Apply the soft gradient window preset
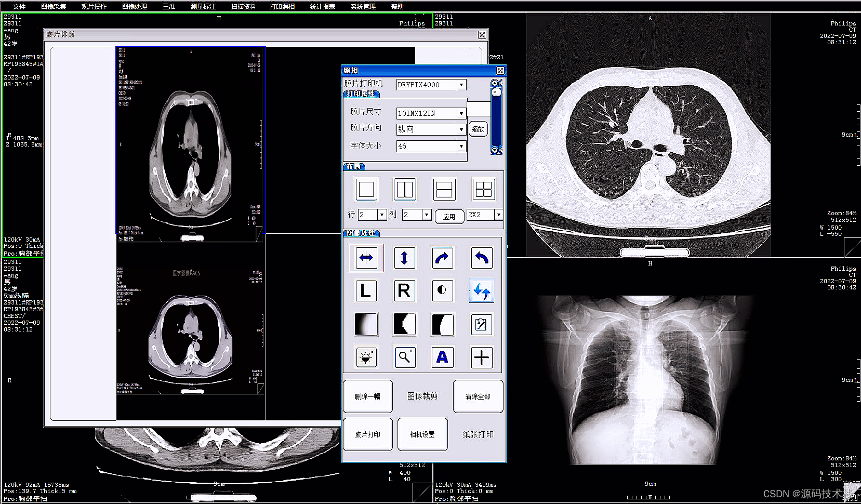Image resolution: width=861 pixels, height=504 pixels. click(x=366, y=324)
